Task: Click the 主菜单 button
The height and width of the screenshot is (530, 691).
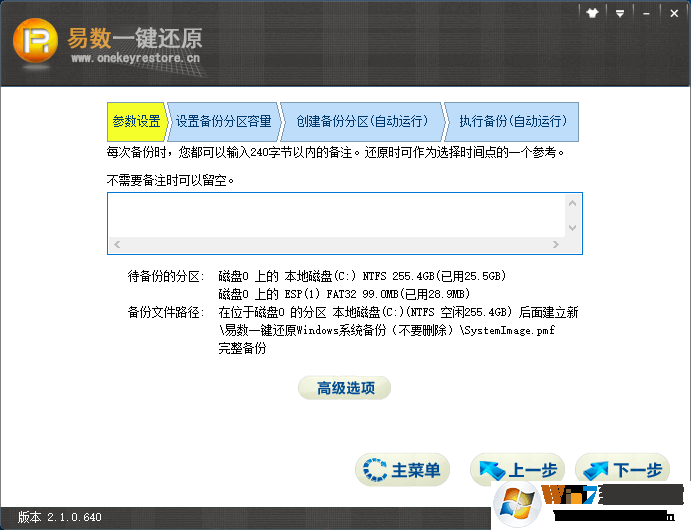Action: pos(402,470)
